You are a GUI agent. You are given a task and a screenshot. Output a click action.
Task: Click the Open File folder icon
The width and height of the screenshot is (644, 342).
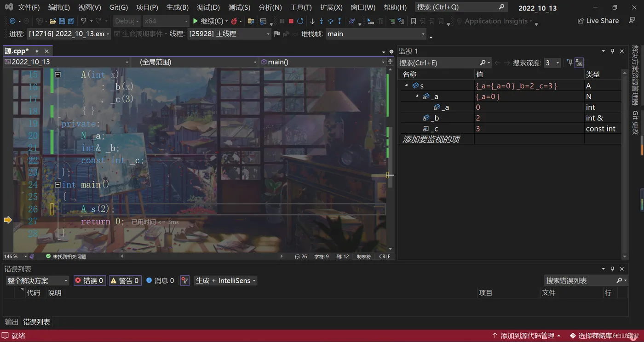[53, 21]
